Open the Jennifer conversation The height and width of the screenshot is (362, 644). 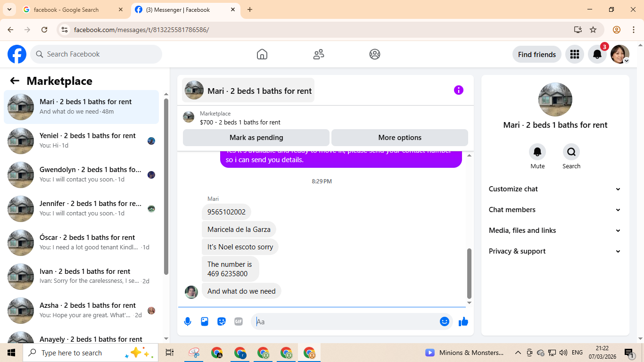pyautogui.click(x=82, y=209)
